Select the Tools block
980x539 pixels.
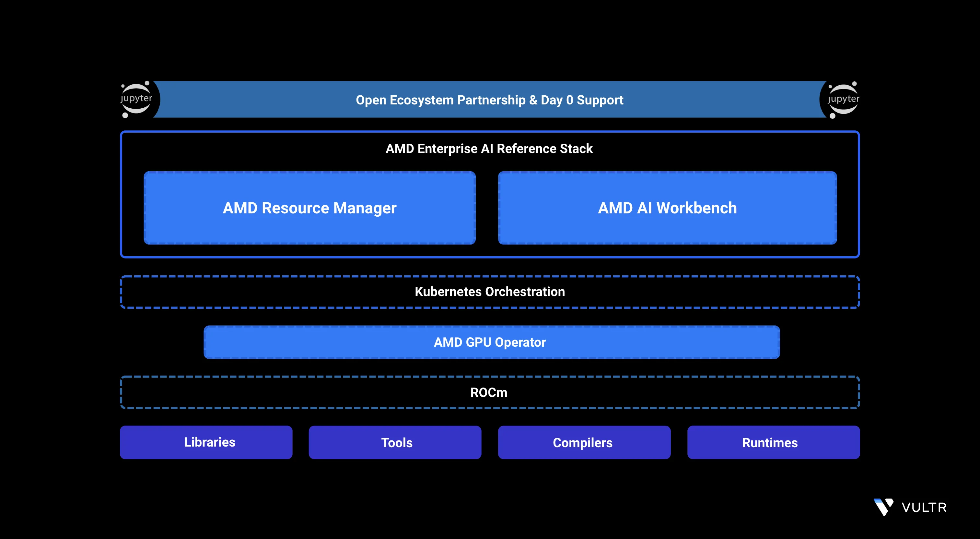click(395, 442)
